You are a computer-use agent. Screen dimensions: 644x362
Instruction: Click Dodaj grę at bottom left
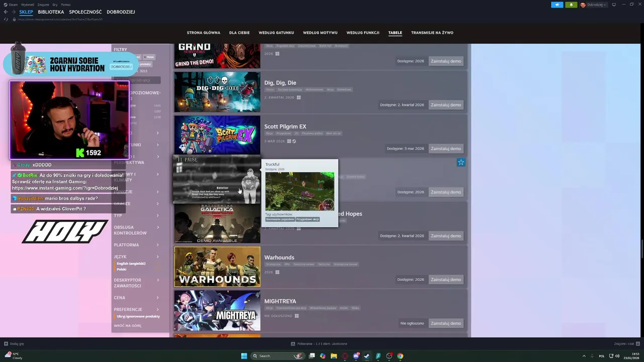(x=14, y=344)
